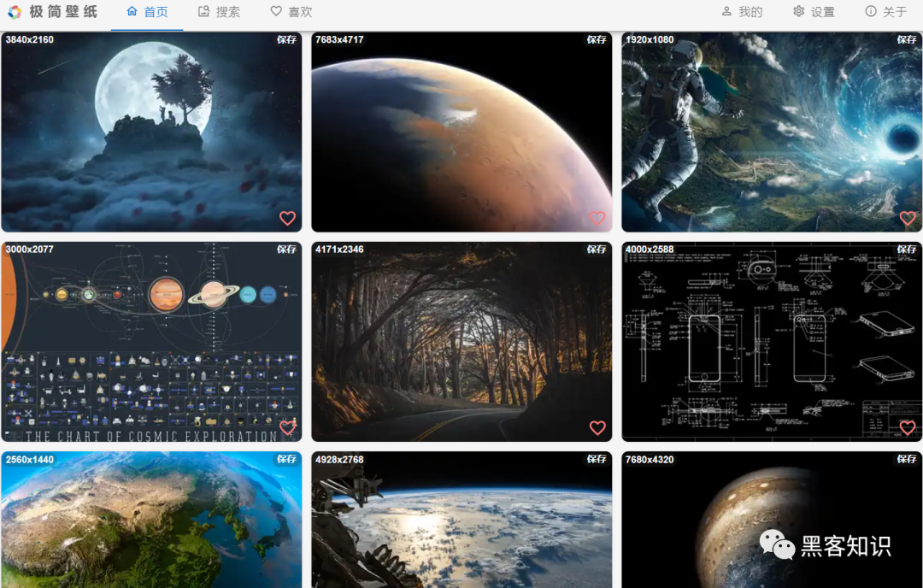This screenshot has height=588, width=923.
Task: Open the phone blueprint wallpaper thumbnail
Action: pos(772,342)
